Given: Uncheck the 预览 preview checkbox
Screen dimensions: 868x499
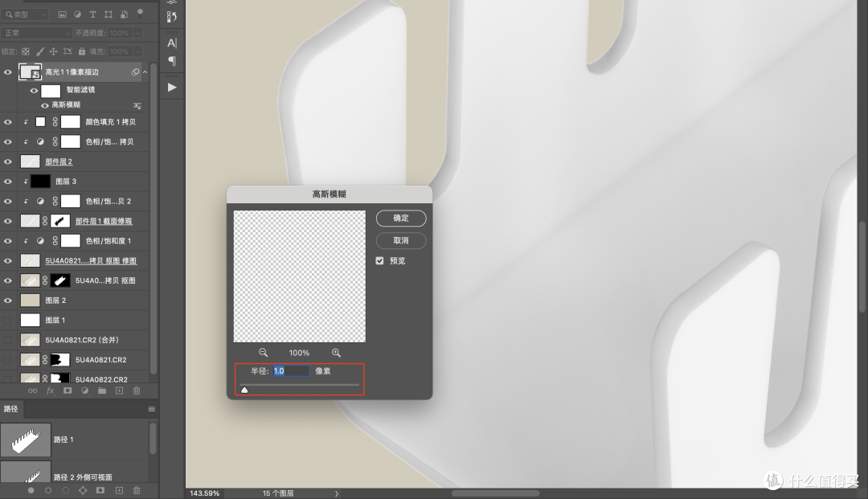Looking at the screenshot, I should tap(379, 260).
